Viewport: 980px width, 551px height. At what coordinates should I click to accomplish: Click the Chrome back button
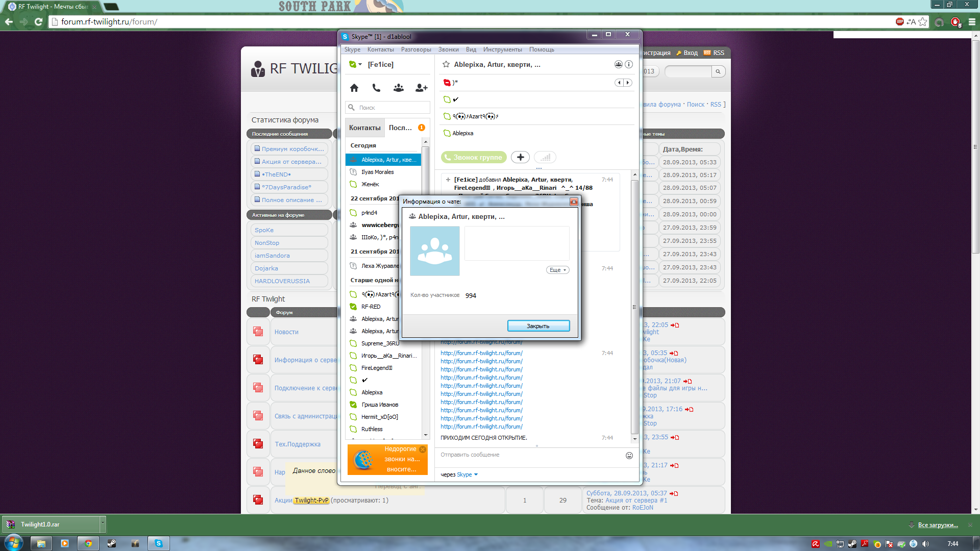pos(9,21)
